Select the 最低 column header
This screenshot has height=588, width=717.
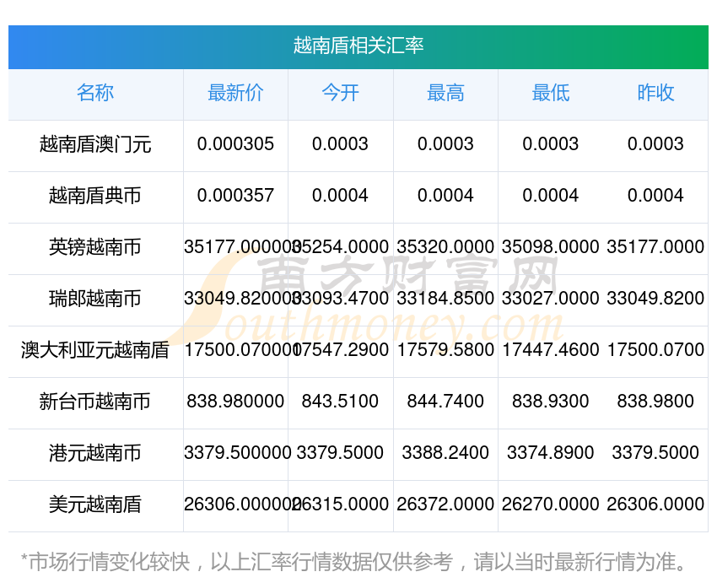coord(550,93)
